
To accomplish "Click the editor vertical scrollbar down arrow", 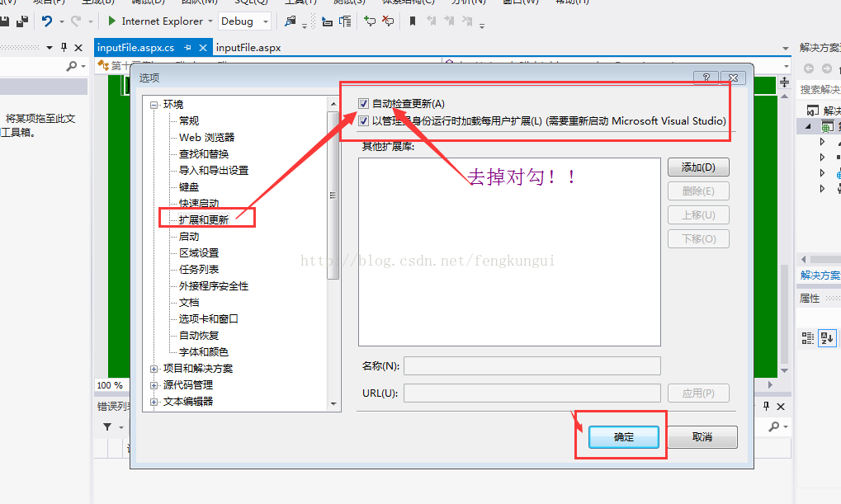I will point(784,371).
